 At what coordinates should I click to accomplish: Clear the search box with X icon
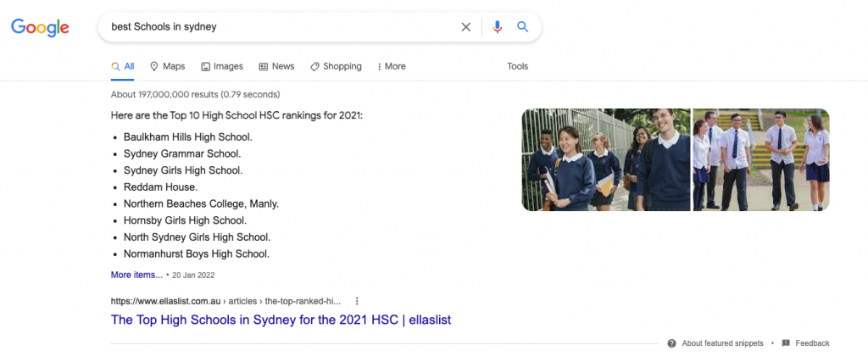pyautogui.click(x=466, y=27)
